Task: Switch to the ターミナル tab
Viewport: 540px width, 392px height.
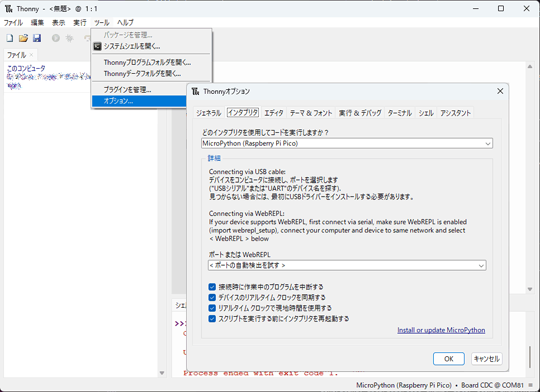Action: pos(400,113)
